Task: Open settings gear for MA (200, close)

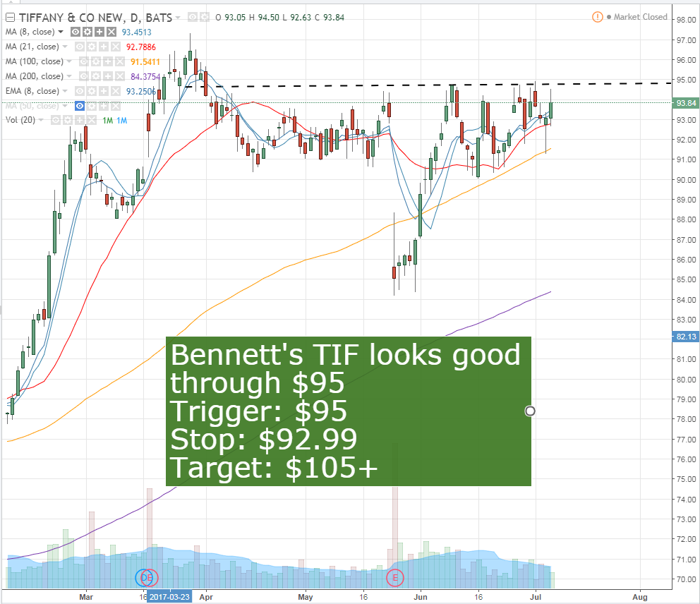Action: pos(95,76)
